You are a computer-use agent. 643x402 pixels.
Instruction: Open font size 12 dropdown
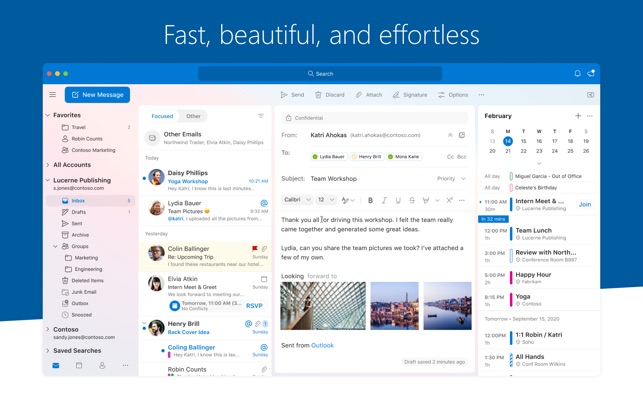(x=326, y=200)
